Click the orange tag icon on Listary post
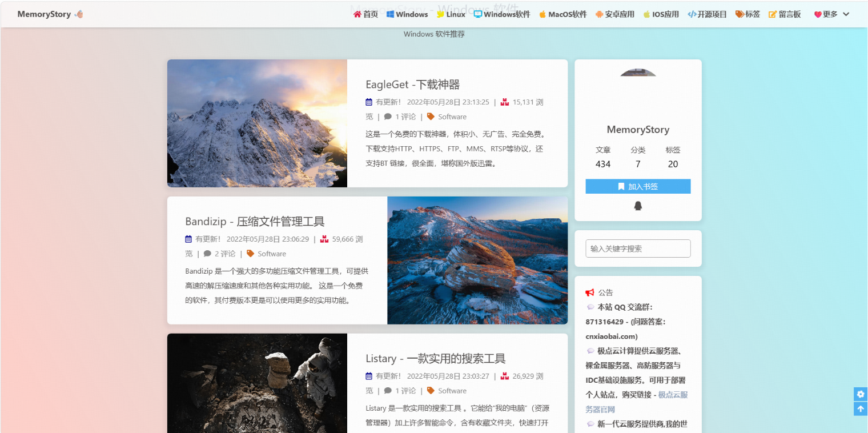Image resolution: width=868 pixels, height=433 pixels. point(431,391)
